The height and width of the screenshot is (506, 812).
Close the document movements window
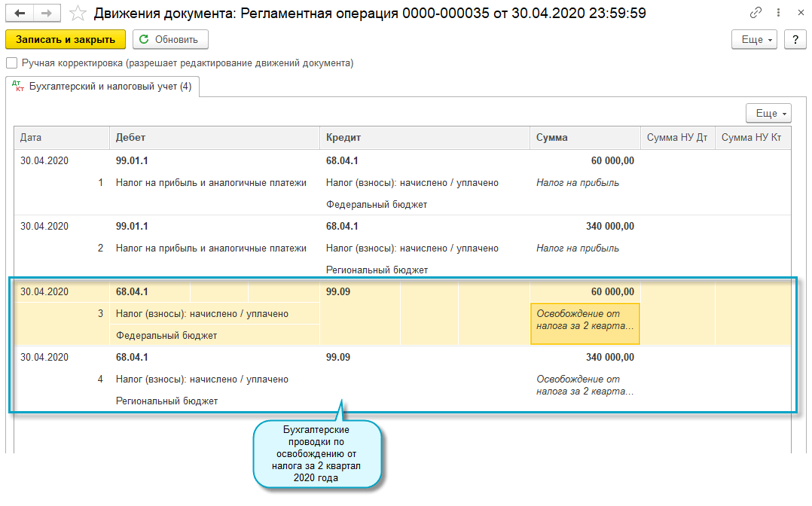(x=801, y=13)
